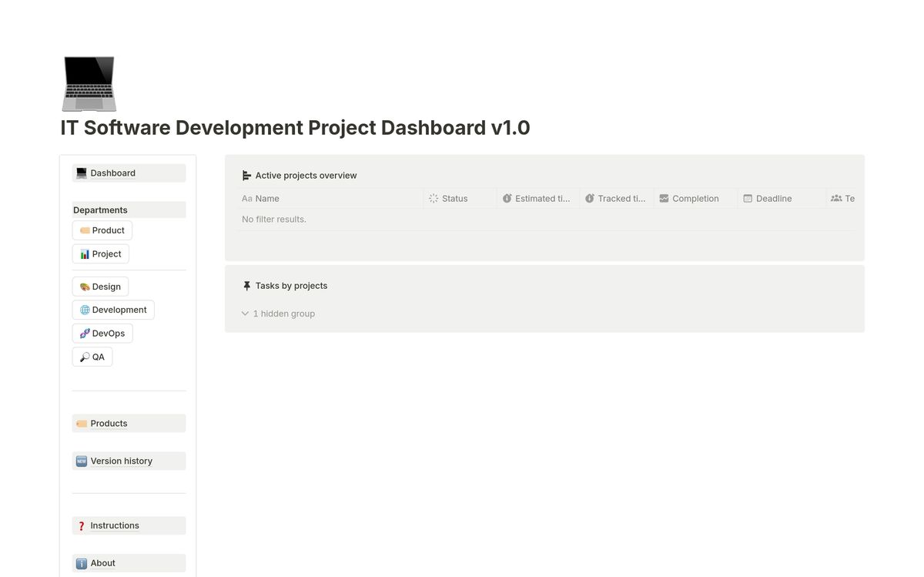Open the Dashboard sidebar link
This screenshot has height=577, width=924.
[112, 173]
